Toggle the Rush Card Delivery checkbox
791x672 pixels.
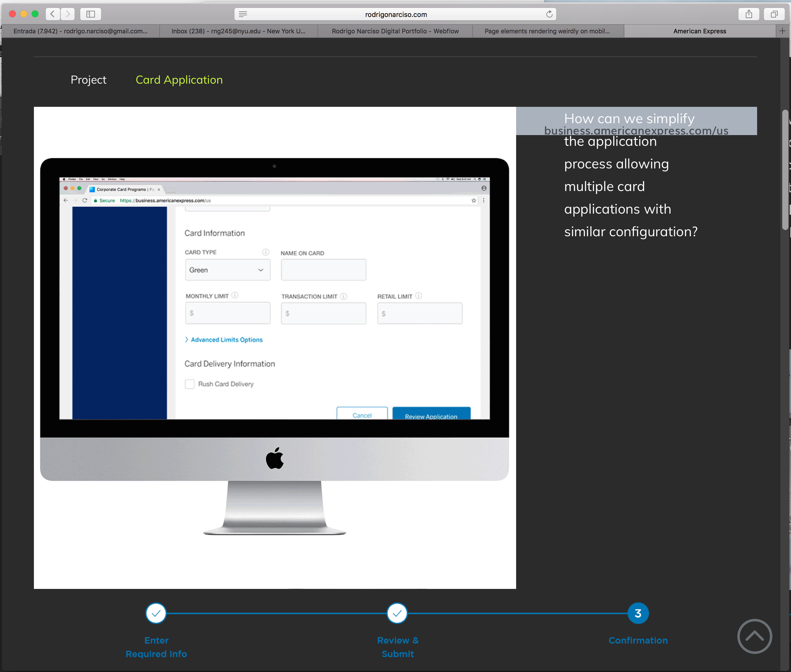[x=190, y=384]
